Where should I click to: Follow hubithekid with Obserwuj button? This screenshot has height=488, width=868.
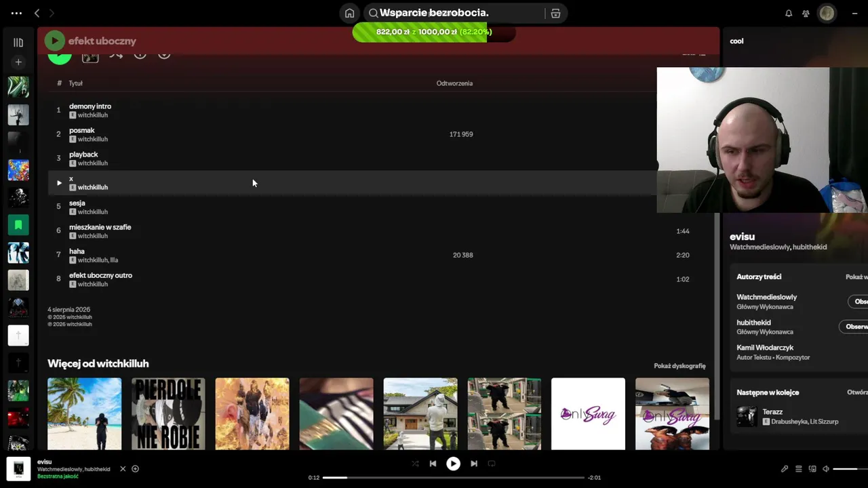854,327
